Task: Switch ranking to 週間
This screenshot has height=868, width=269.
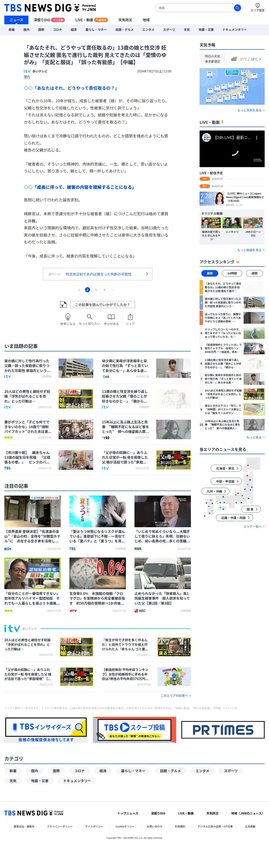Action: [254, 273]
